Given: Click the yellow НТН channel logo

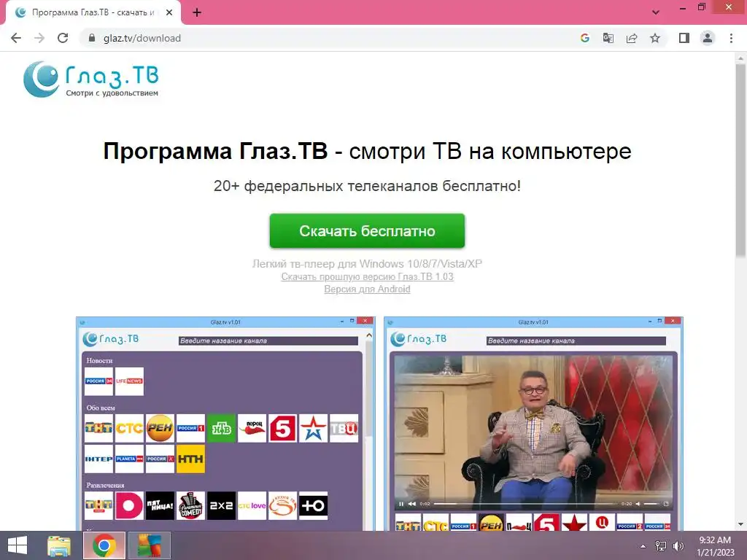Looking at the screenshot, I should tap(190, 459).
